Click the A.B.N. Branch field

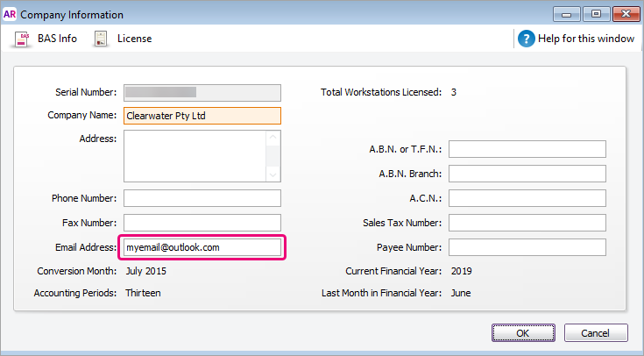tap(527, 174)
